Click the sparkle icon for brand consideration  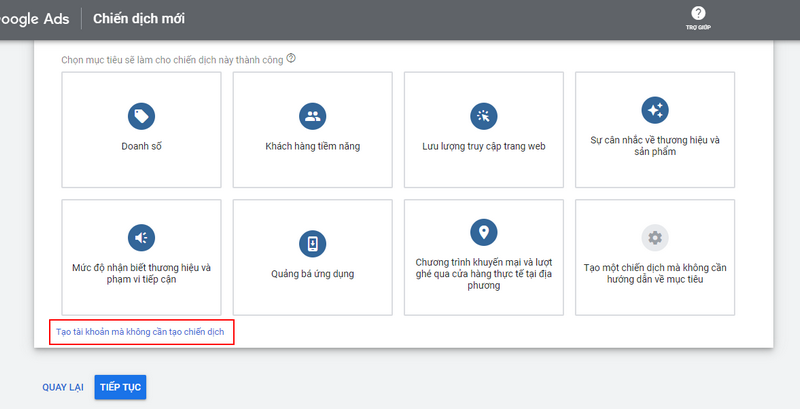tap(655, 109)
